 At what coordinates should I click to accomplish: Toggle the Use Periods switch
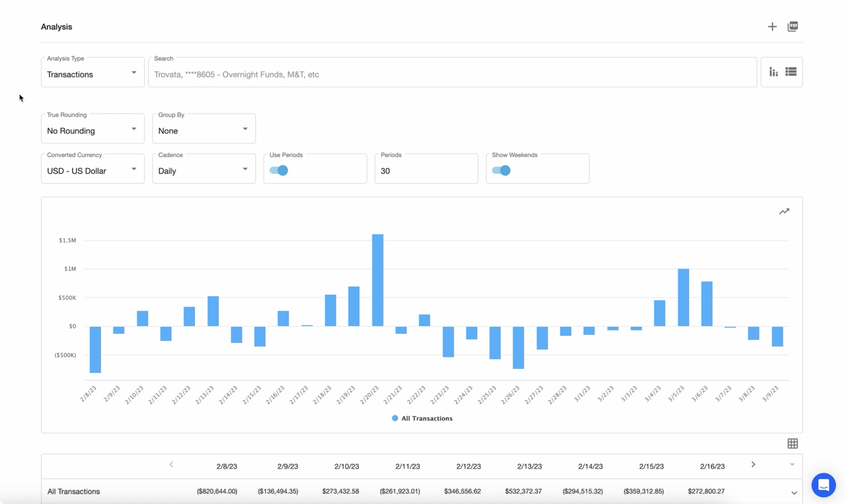279,170
